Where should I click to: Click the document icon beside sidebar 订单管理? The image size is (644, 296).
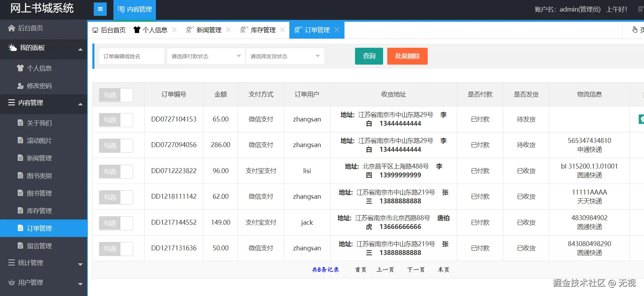coord(20,228)
